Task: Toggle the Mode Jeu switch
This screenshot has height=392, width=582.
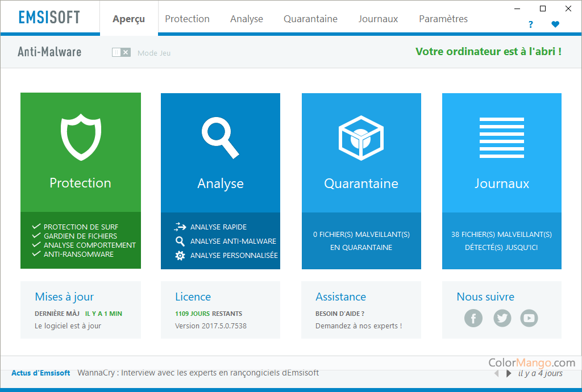Action: pyautogui.click(x=121, y=52)
